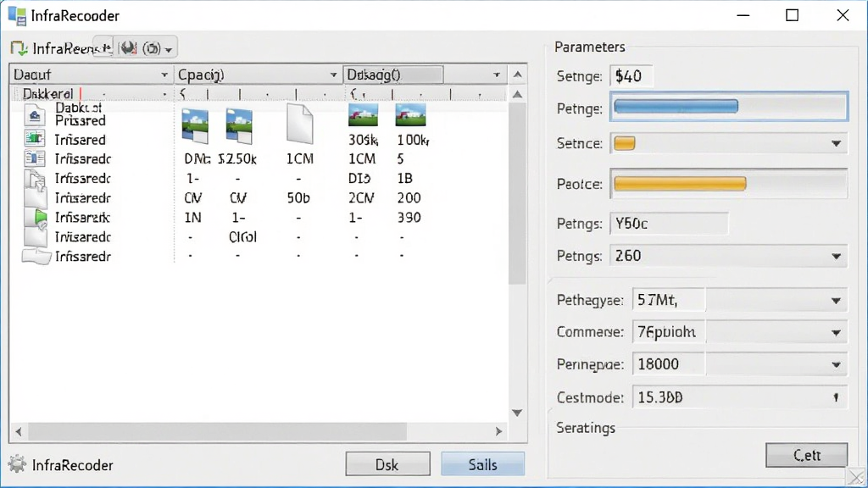The height and width of the screenshot is (488, 868).
Task: Select the blank document thumbnail
Action: pos(299,124)
